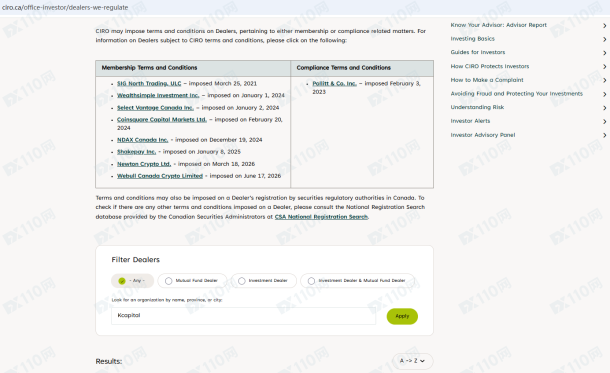Expand chevron beside Avoiding Fraud item
Image resolution: width=610 pixels, height=373 pixels.
605,94
